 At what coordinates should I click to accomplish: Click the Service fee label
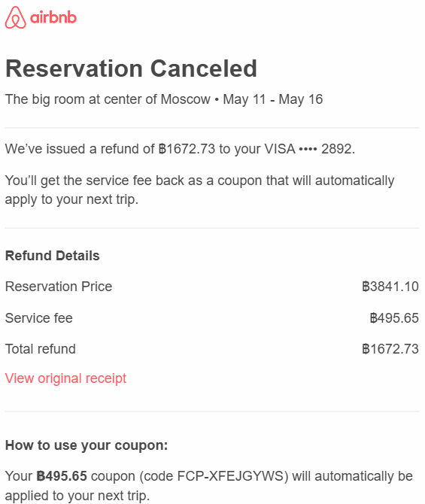point(39,318)
